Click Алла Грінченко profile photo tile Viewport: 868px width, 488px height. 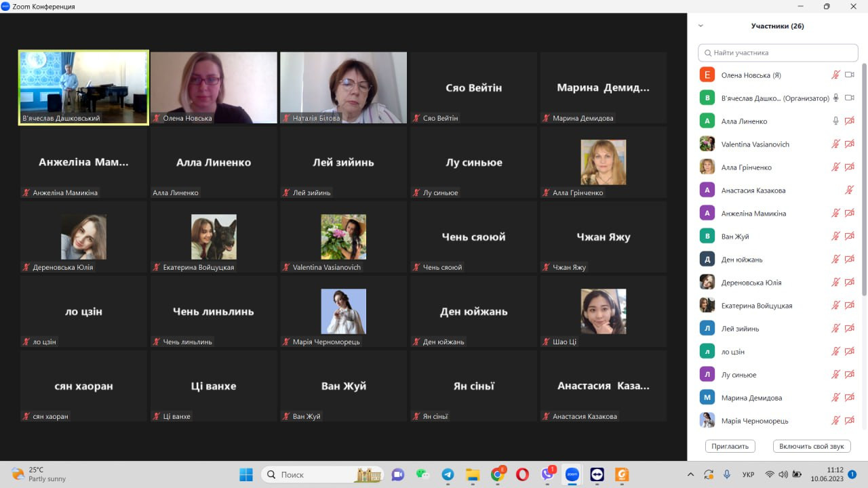click(603, 162)
